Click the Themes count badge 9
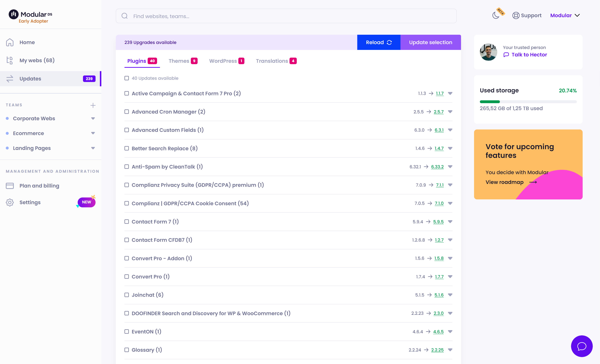Image resolution: width=600 pixels, height=364 pixels. point(194,61)
